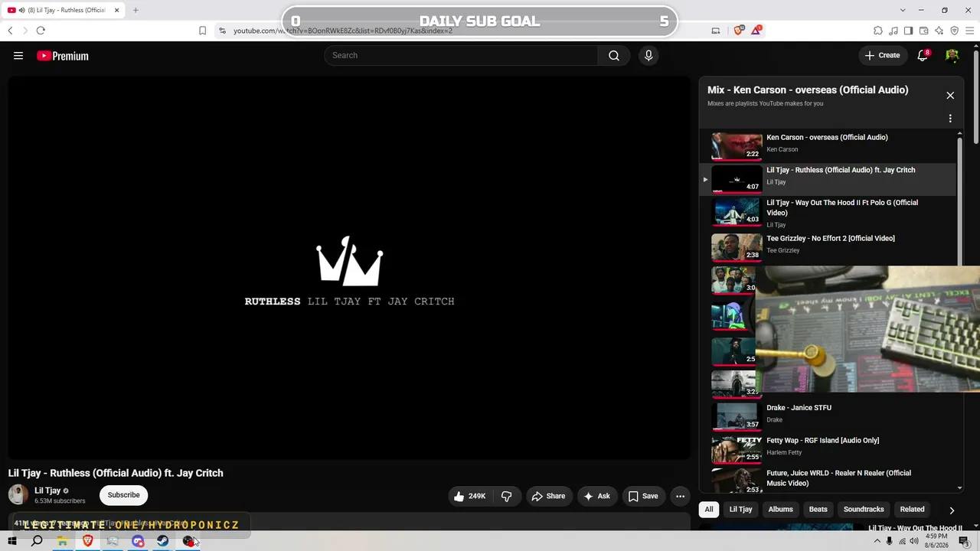Play Future, Juice WRLD Realer N Realer
The height and width of the screenshot is (551, 980).
pyautogui.click(x=828, y=479)
